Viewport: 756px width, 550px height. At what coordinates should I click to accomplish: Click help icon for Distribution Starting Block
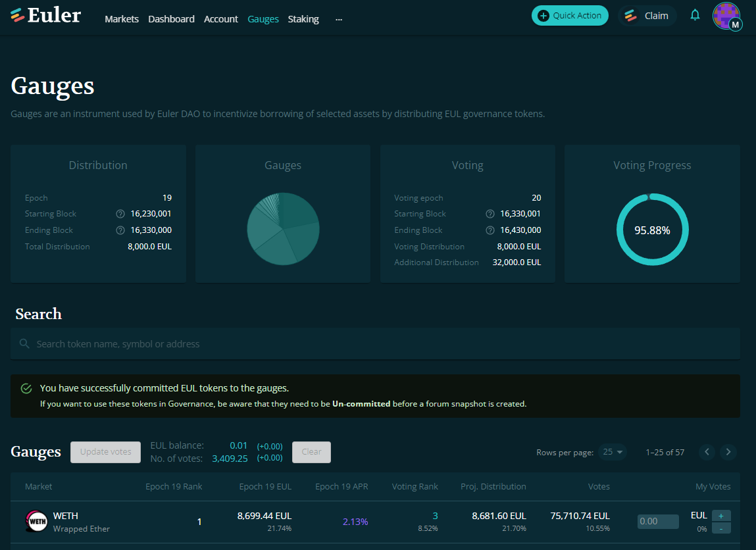[x=120, y=214]
